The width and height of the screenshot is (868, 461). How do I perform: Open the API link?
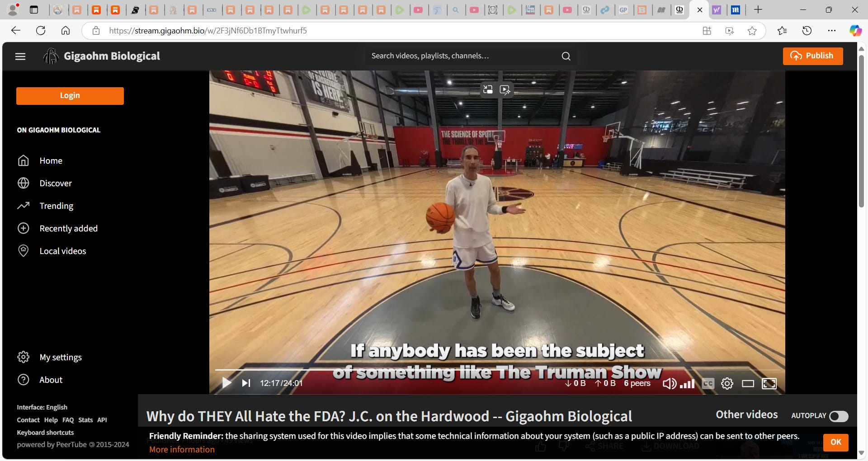[x=102, y=420]
